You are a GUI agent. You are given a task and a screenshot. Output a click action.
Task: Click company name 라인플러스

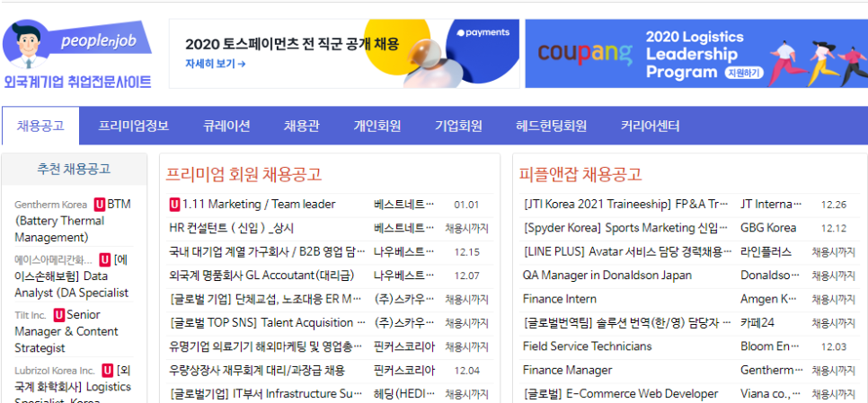(x=766, y=251)
